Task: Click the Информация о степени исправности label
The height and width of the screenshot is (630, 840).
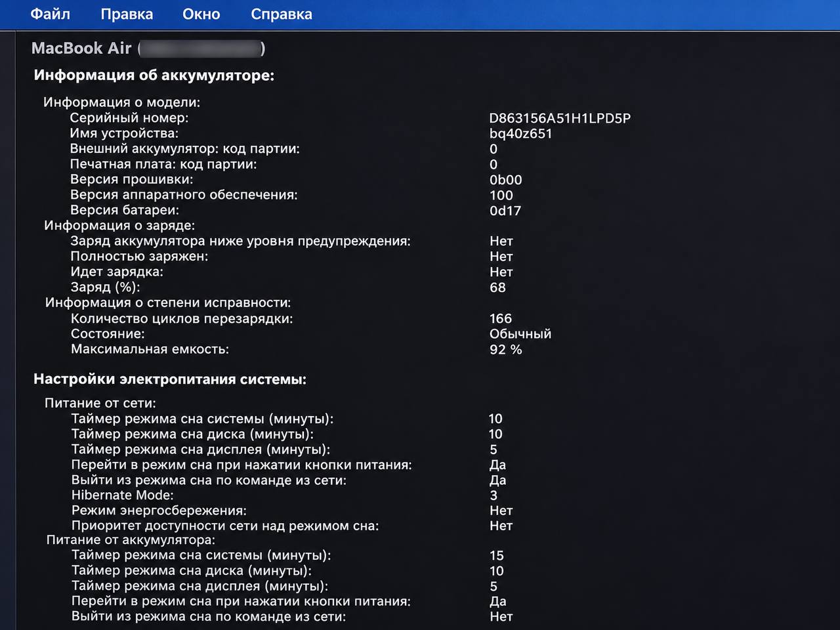Action: 168,303
